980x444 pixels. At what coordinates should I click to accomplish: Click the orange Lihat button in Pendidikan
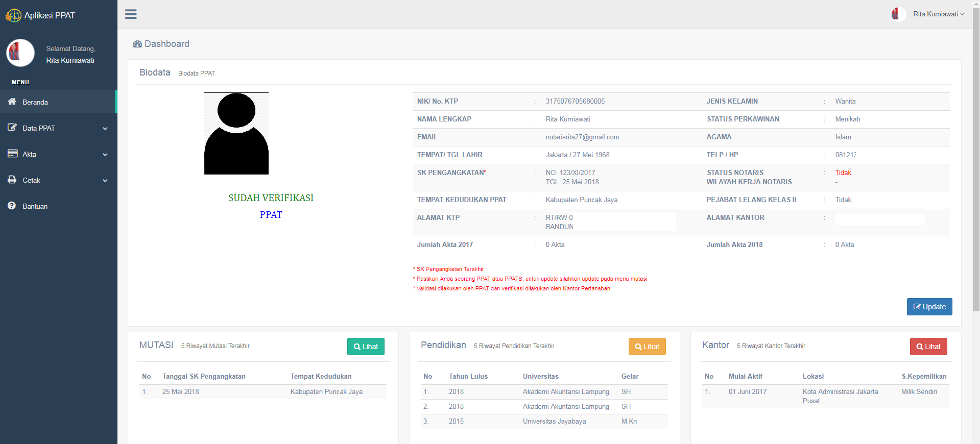(647, 347)
